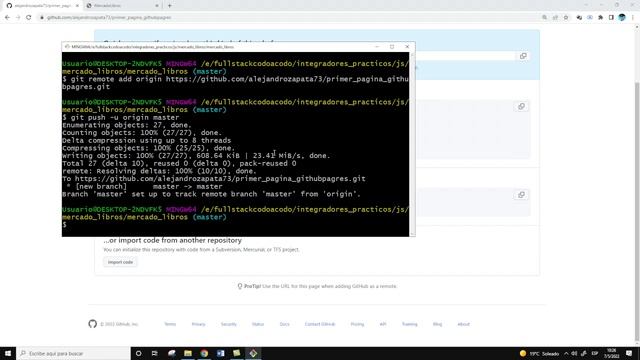Open the Pricing footer link
Screen dimensions: 640x360
357,324
